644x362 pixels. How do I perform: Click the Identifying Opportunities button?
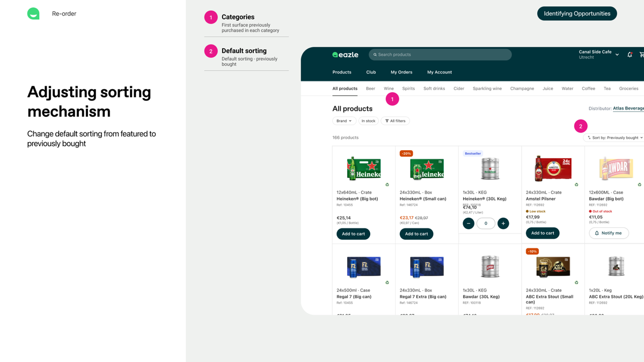point(577,13)
